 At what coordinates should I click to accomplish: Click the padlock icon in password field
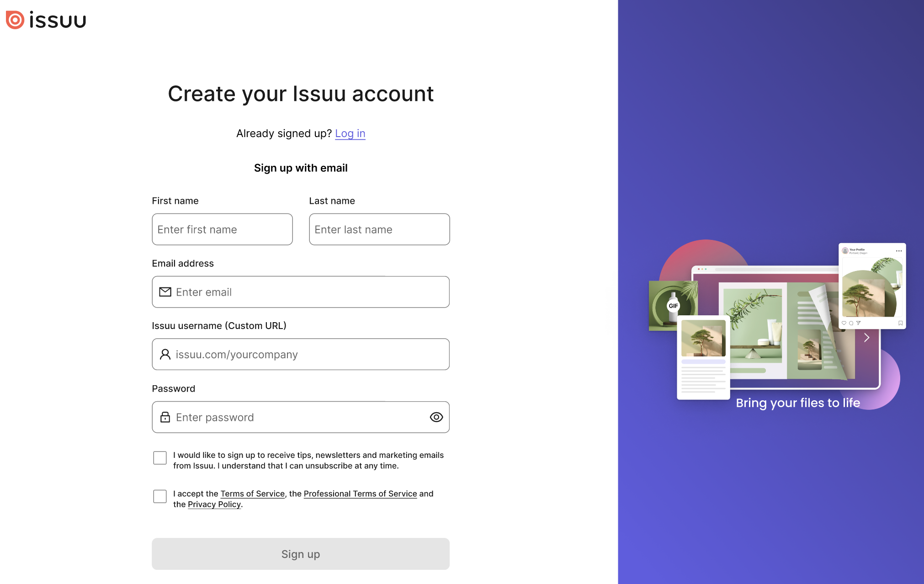click(x=165, y=417)
